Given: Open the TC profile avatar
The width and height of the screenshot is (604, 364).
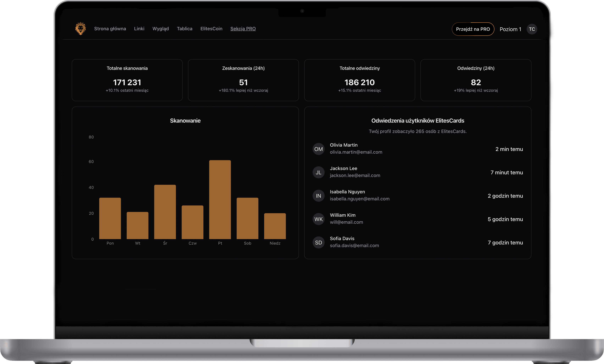Looking at the screenshot, I should tap(532, 29).
